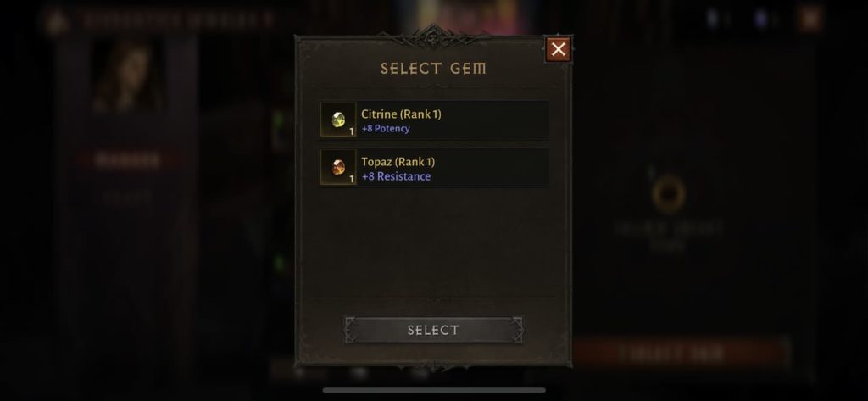
Task: Open the blurred character portrait
Action: (128, 76)
